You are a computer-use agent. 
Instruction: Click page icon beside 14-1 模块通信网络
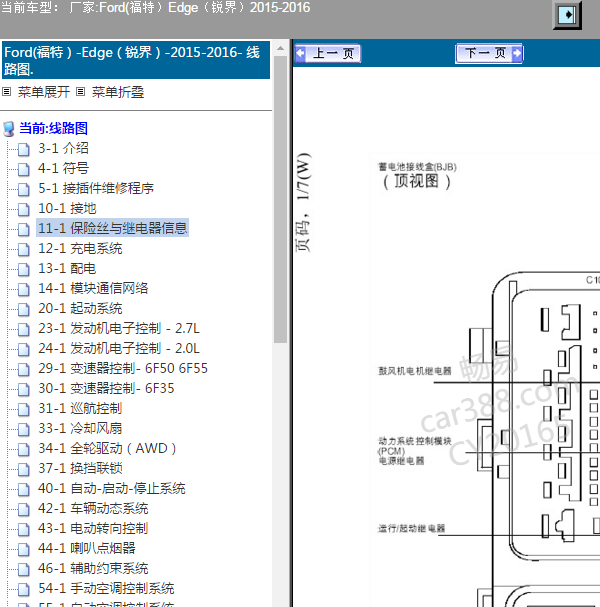click(24, 289)
